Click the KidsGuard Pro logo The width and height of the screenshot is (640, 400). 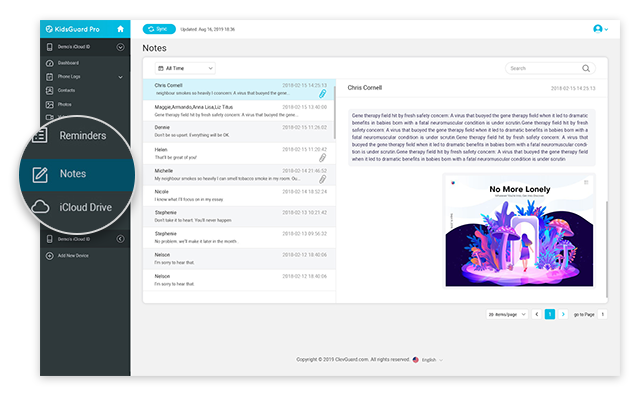point(72,29)
